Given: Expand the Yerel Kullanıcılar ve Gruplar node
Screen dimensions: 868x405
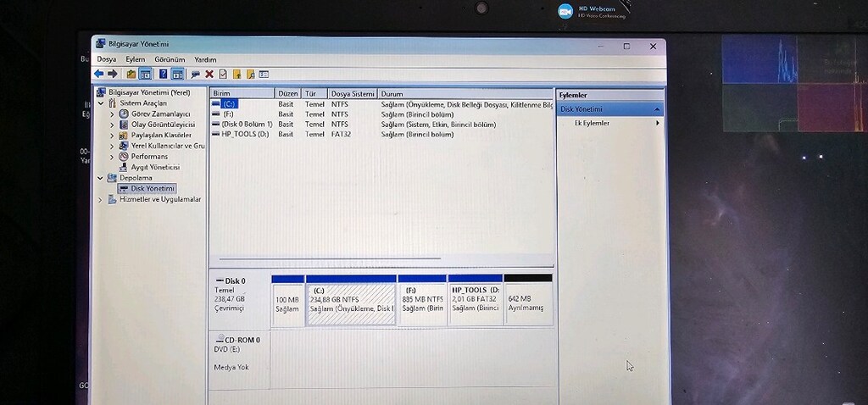Looking at the screenshot, I should click(112, 146).
